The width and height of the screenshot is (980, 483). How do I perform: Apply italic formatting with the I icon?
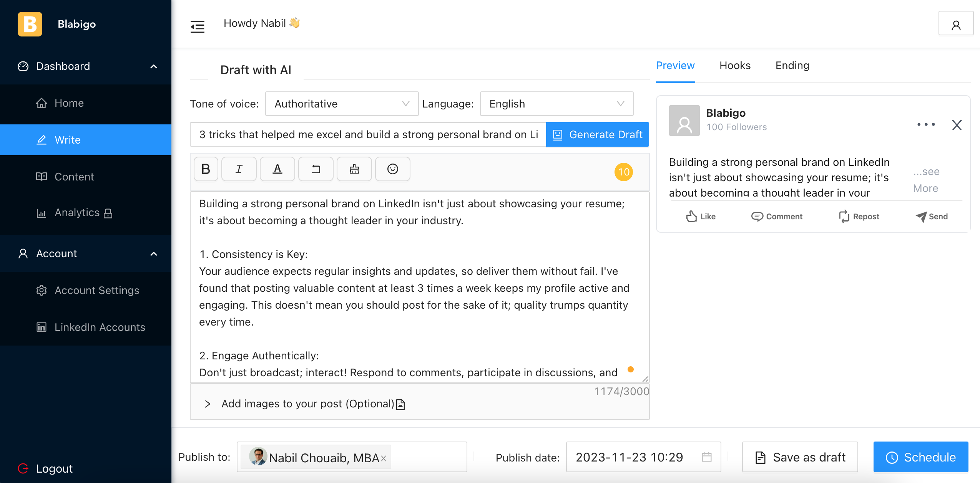(239, 169)
